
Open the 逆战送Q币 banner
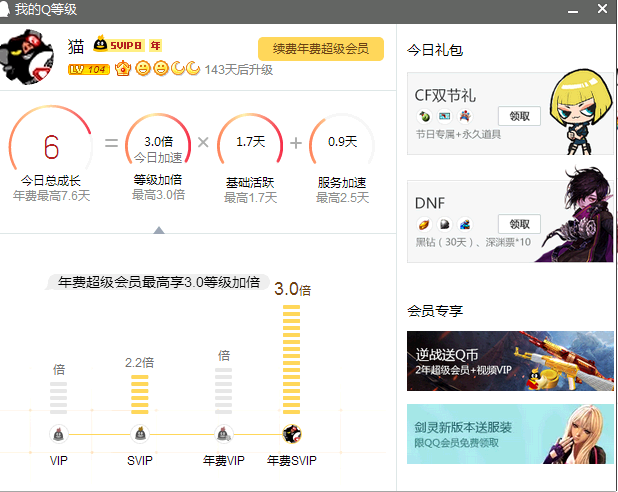[510, 361]
